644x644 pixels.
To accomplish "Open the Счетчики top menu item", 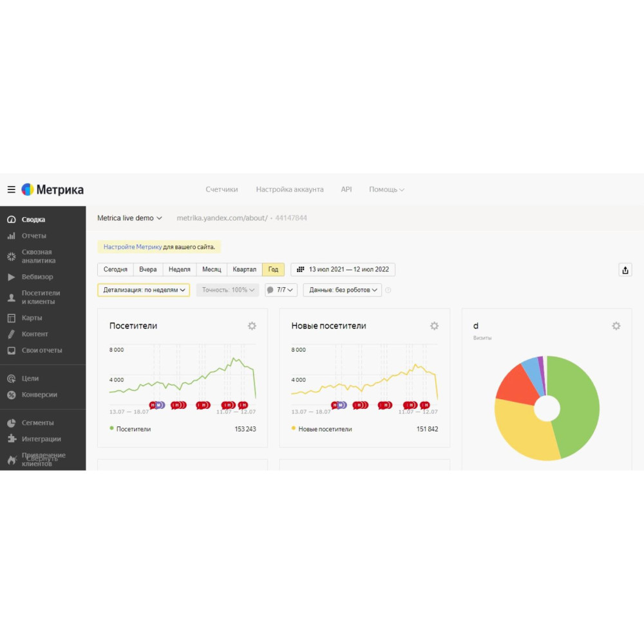I will tap(222, 189).
